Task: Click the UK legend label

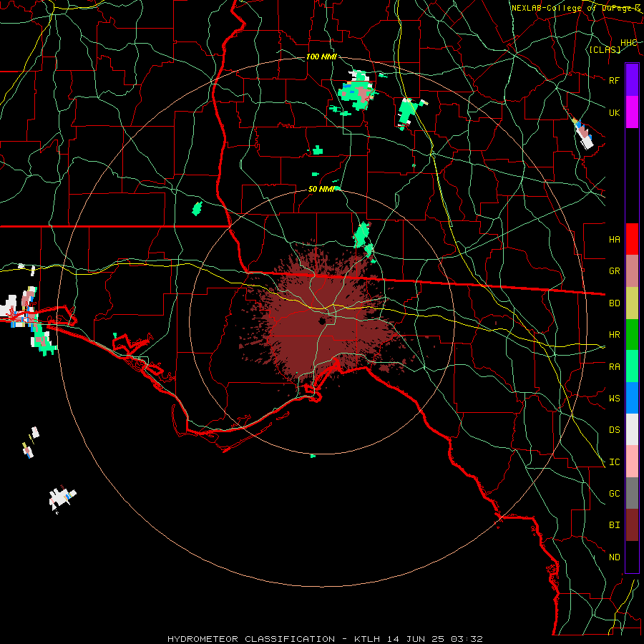Action: coord(615,112)
